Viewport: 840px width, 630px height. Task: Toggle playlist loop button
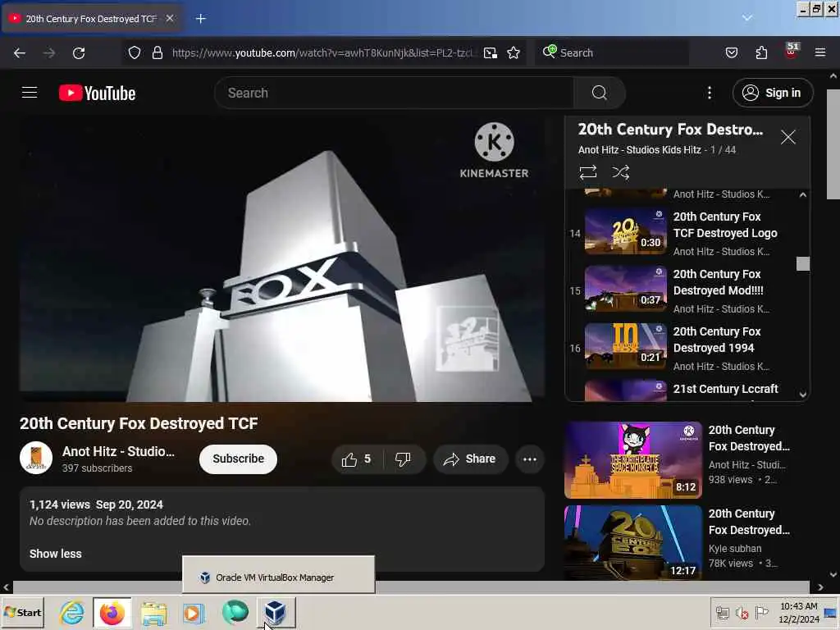[x=587, y=172]
